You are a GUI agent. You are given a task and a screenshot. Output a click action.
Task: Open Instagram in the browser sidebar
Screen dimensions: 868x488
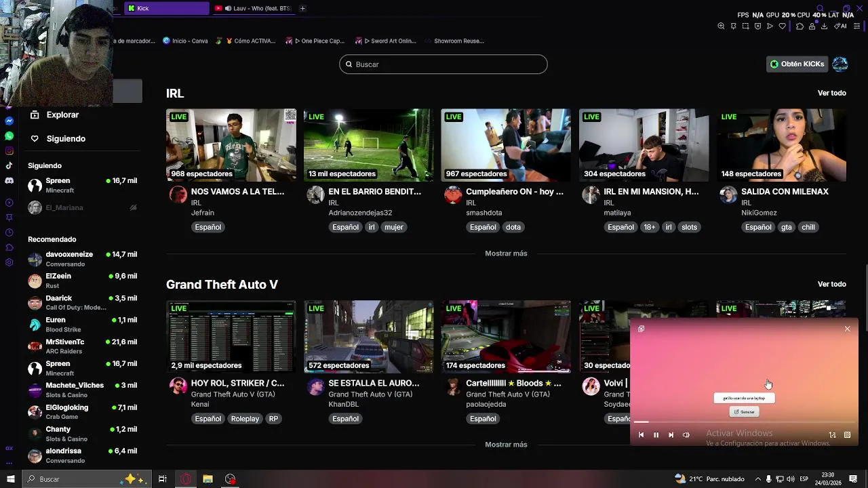coord(9,150)
